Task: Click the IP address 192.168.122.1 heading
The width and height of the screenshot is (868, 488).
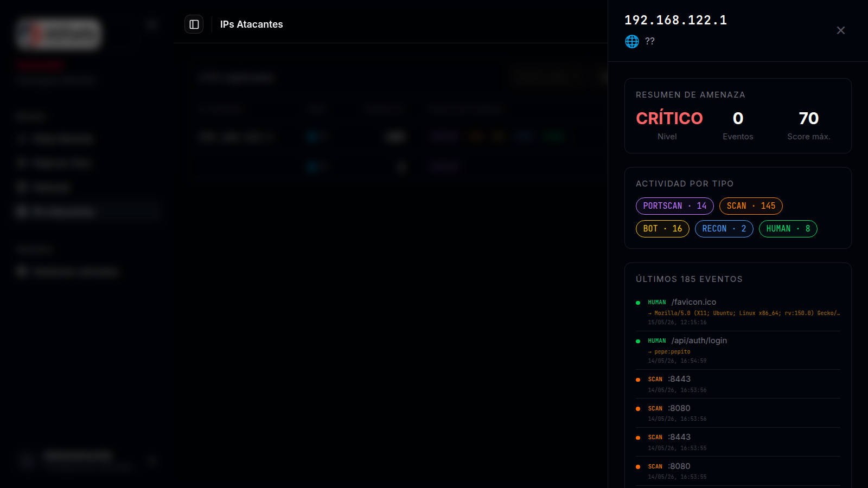Action: tap(676, 20)
